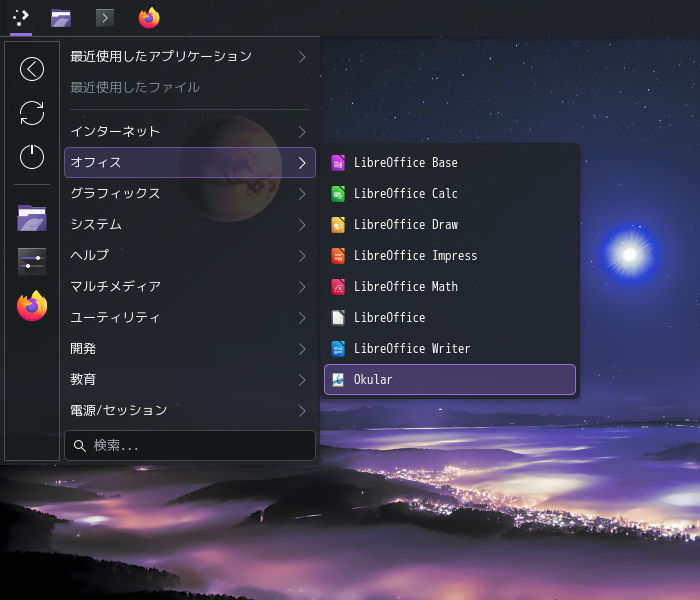Launch LibreOffice Calc from the submenu

pos(450,194)
